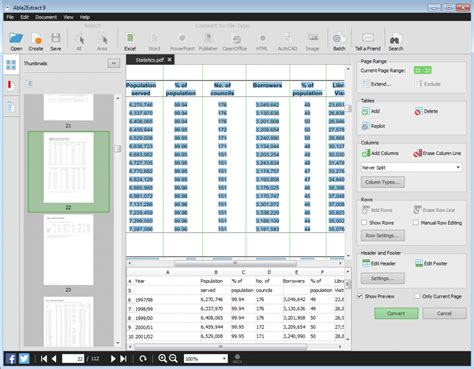Screen dimensions: 474x369
Task: Enable Manual Row Editing checkbox
Action: 416,222
